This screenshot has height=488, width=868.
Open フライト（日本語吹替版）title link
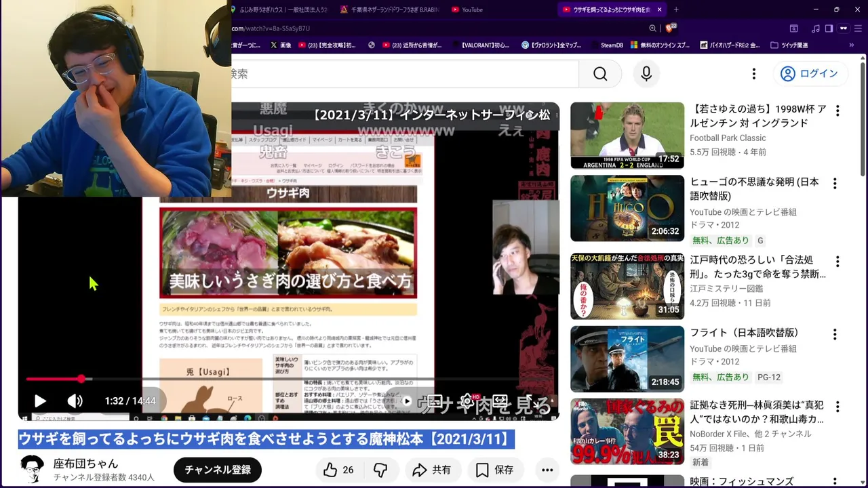pyautogui.click(x=745, y=333)
